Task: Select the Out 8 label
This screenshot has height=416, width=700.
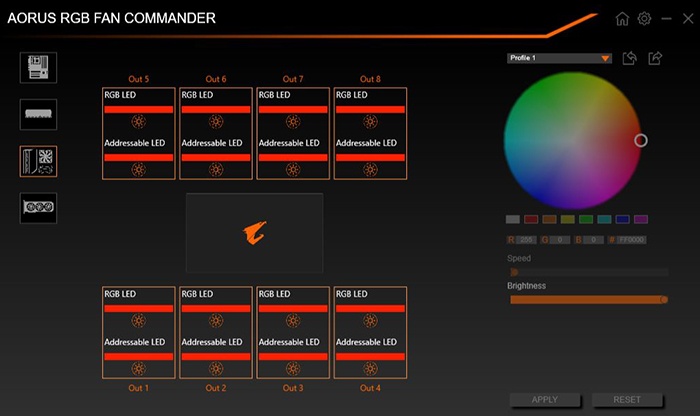Action: tap(370, 79)
